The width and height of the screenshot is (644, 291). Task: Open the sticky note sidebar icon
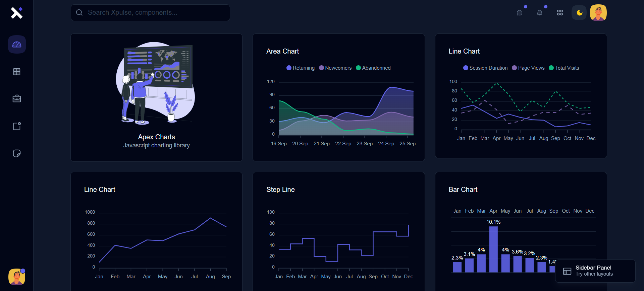pyautogui.click(x=17, y=153)
